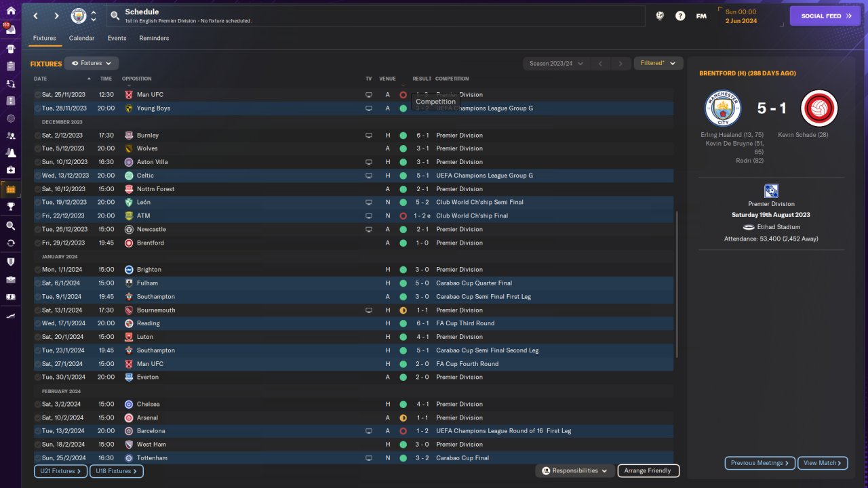Open the Club Info shield icon in sidebar
868x488 pixels.
10,262
